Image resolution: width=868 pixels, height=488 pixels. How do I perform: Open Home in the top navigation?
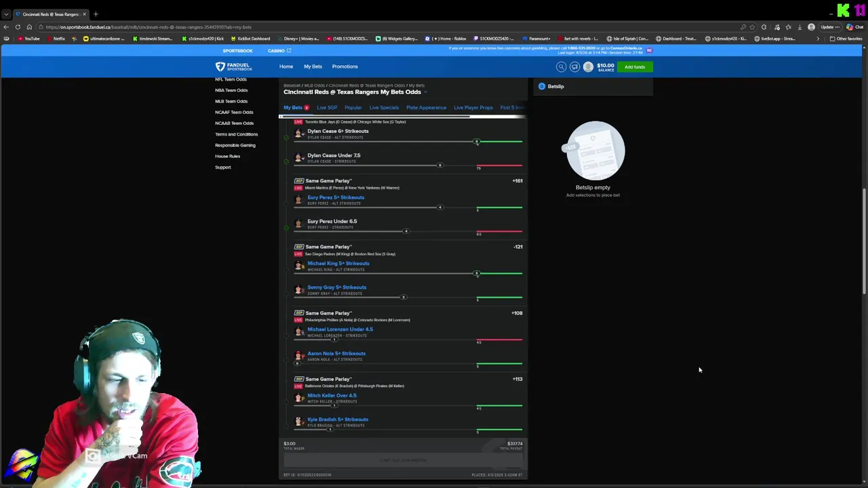click(286, 66)
